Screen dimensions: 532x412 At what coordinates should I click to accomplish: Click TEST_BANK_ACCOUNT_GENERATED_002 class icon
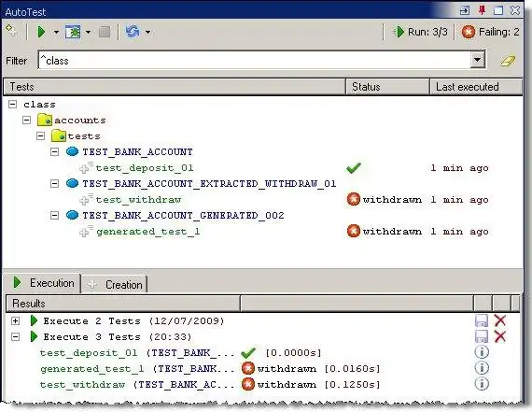(x=72, y=215)
